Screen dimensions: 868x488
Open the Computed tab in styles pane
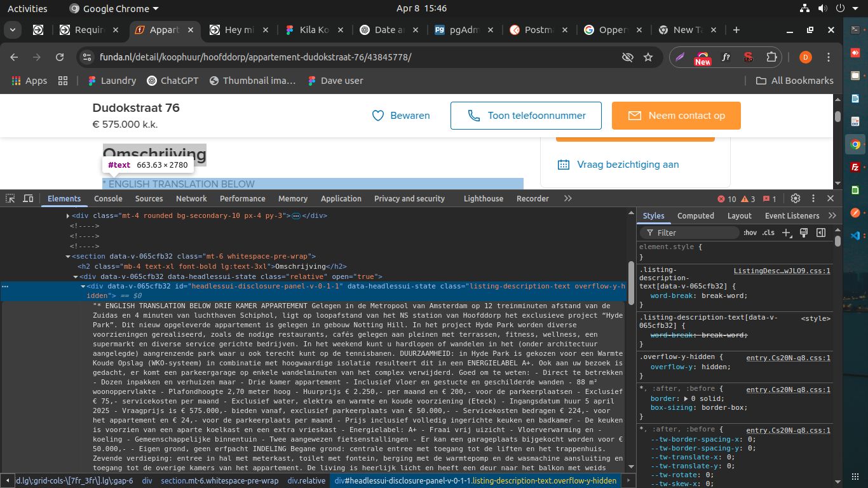click(695, 216)
